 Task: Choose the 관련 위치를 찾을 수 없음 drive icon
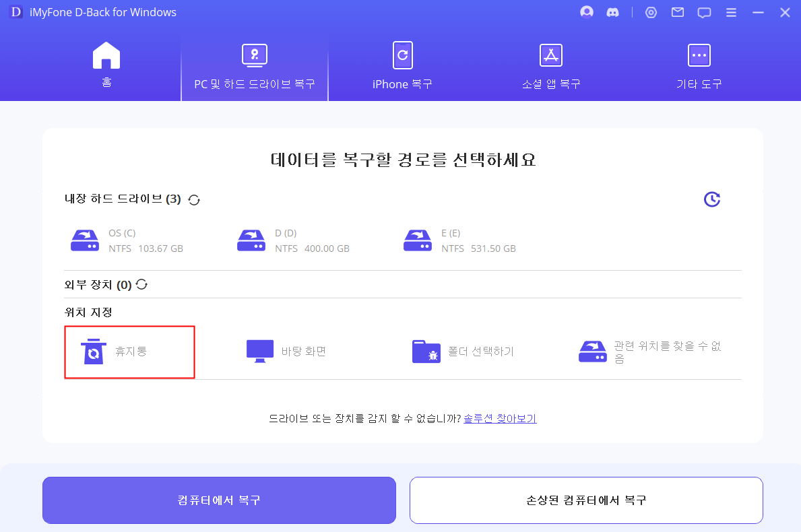[x=593, y=352]
